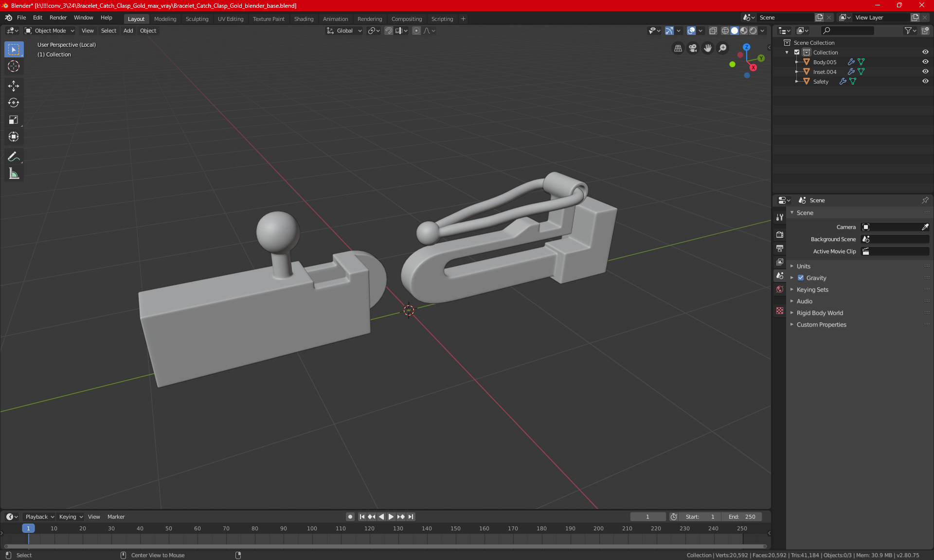Toggle show gizmo button
Screen dimensions: 934x560
669,31
